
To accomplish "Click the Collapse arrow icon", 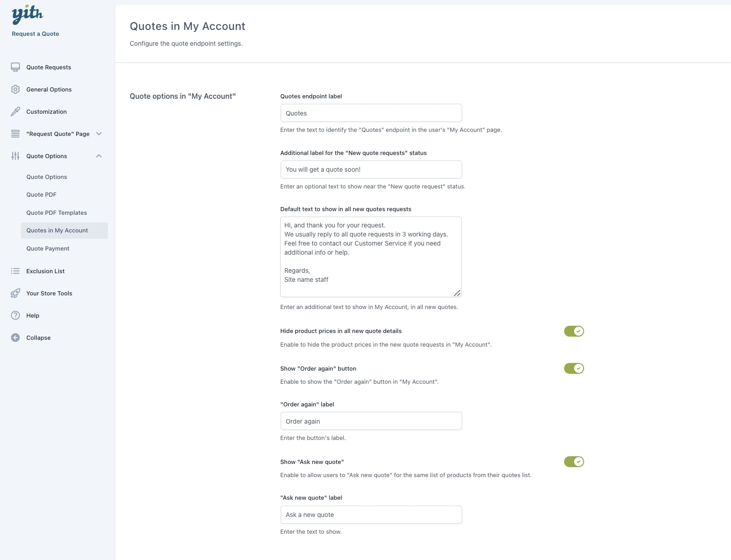I will coord(15,338).
